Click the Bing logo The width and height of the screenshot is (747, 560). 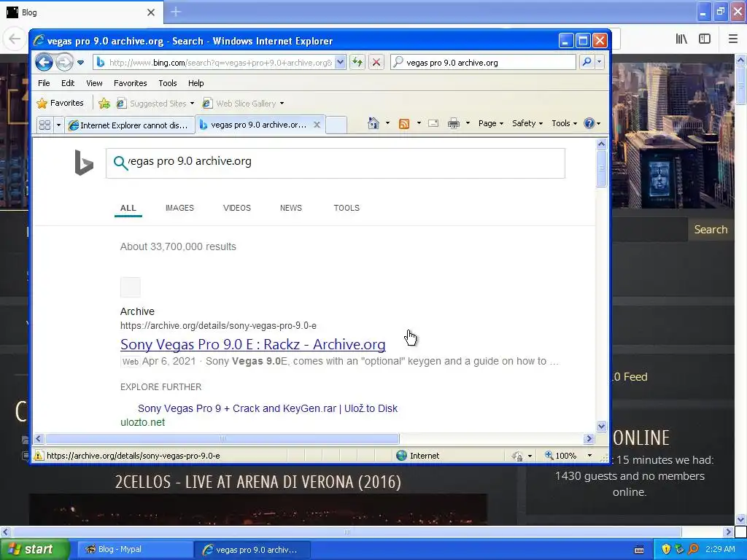pyautogui.click(x=84, y=163)
